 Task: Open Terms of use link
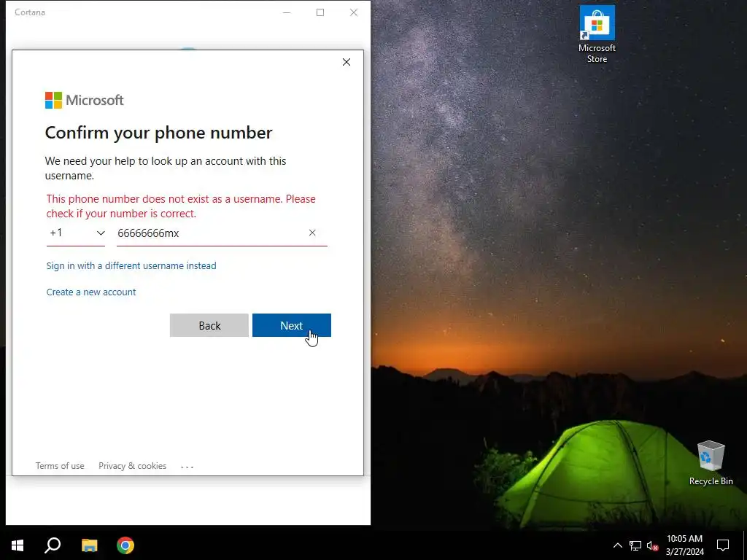[x=60, y=466]
